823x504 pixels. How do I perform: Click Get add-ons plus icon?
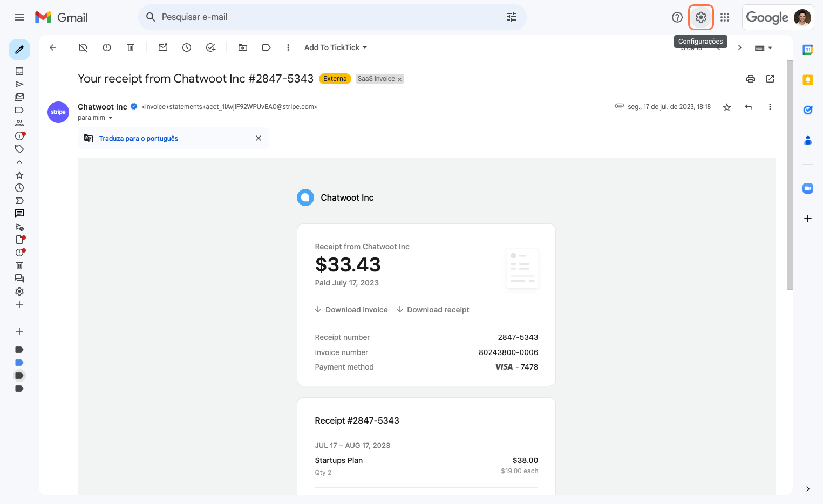(808, 219)
